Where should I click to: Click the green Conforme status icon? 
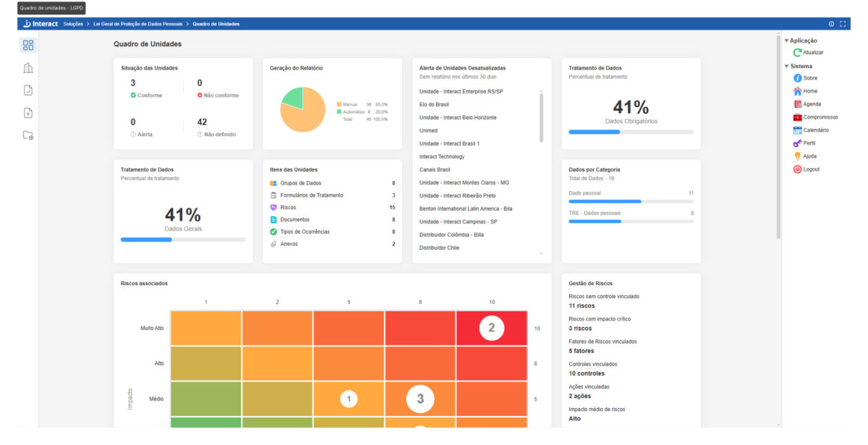pos(133,95)
